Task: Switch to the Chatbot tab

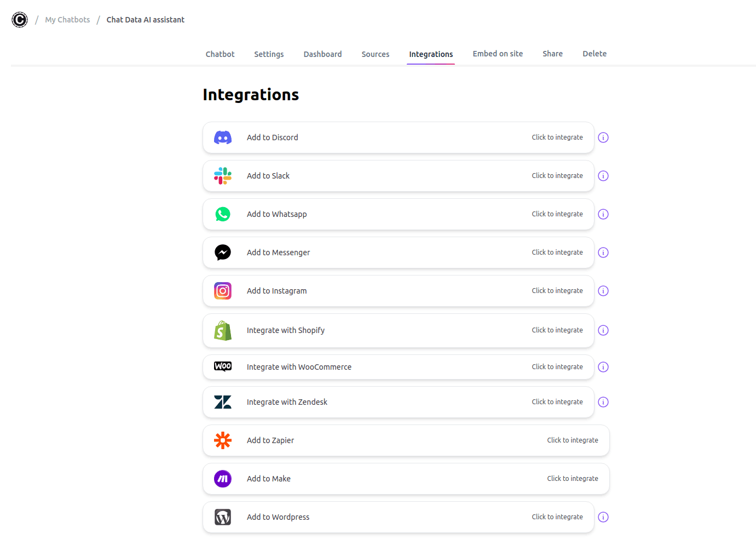Action: click(220, 54)
